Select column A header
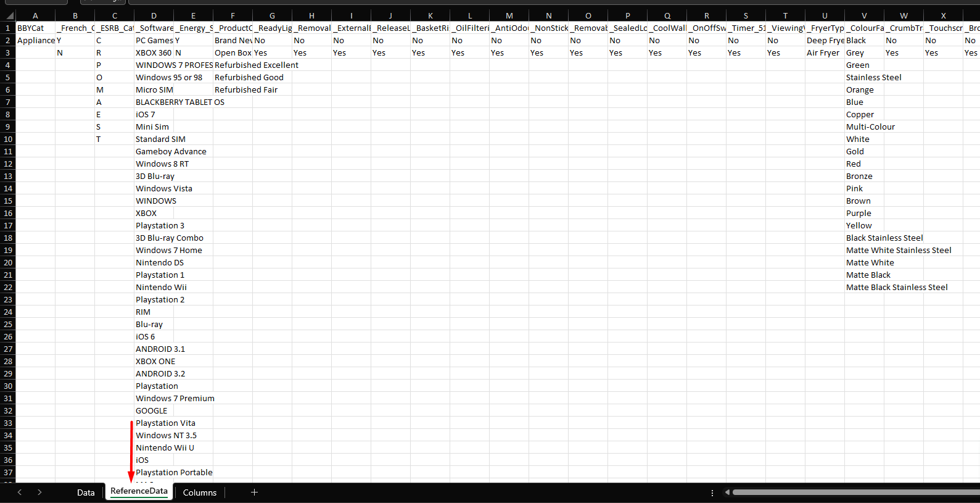 [35, 15]
